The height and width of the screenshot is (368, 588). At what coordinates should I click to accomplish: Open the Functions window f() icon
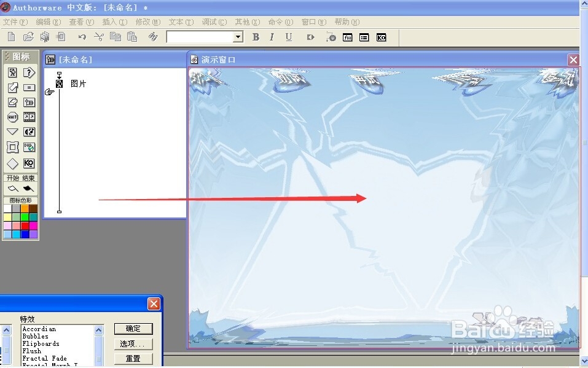[348, 37]
